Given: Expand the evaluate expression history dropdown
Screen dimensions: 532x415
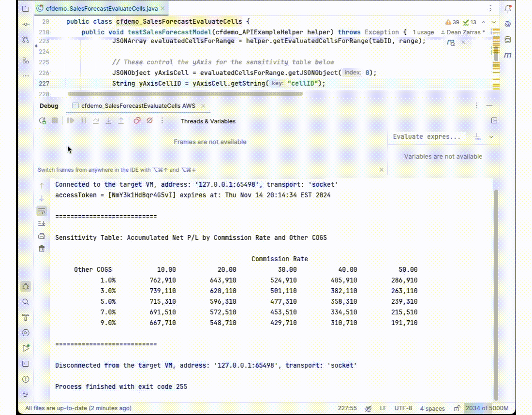Looking at the screenshot, I should coord(491,137).
